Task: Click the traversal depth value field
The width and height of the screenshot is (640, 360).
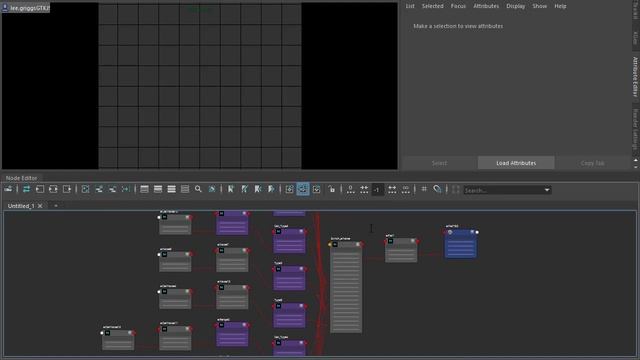Action: coord(378,190)
